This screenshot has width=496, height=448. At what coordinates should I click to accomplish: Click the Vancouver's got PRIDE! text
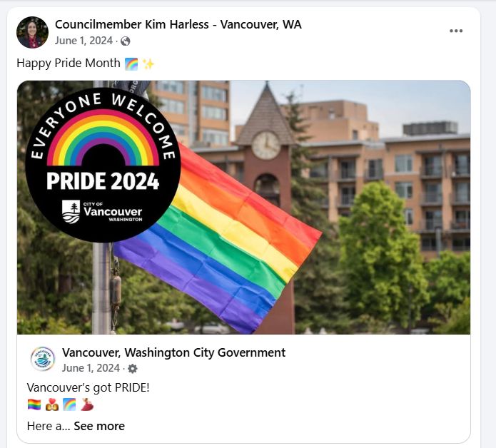[88, 387]
